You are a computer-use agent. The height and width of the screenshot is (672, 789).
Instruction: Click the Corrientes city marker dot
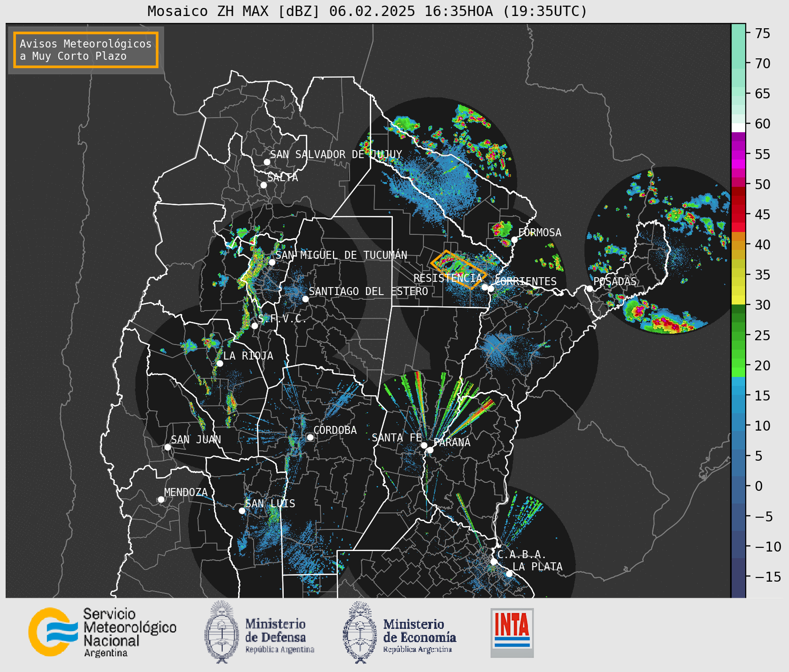(491, 288)
